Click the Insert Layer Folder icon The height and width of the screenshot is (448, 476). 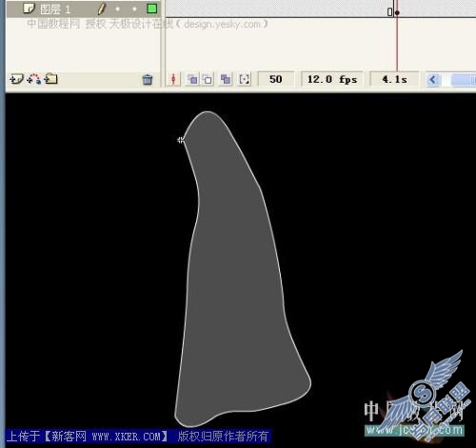pyautogui.click(x=50, y=78)
